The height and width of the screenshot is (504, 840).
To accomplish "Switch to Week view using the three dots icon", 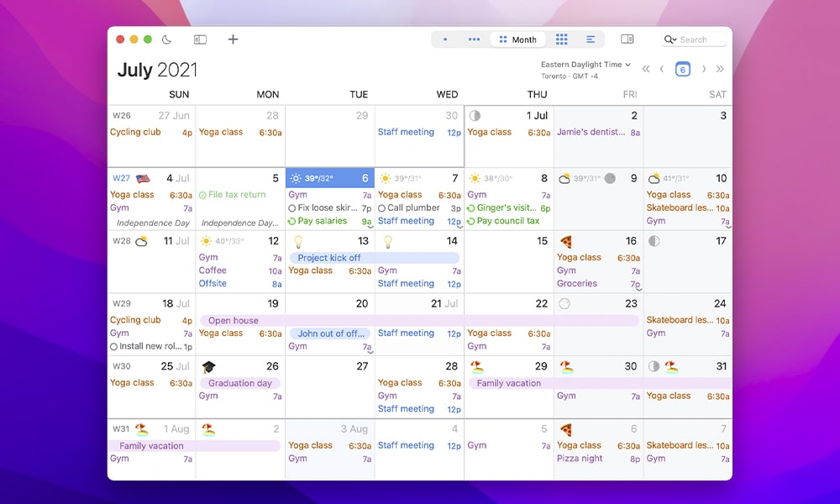I will (x=474, y=39).
